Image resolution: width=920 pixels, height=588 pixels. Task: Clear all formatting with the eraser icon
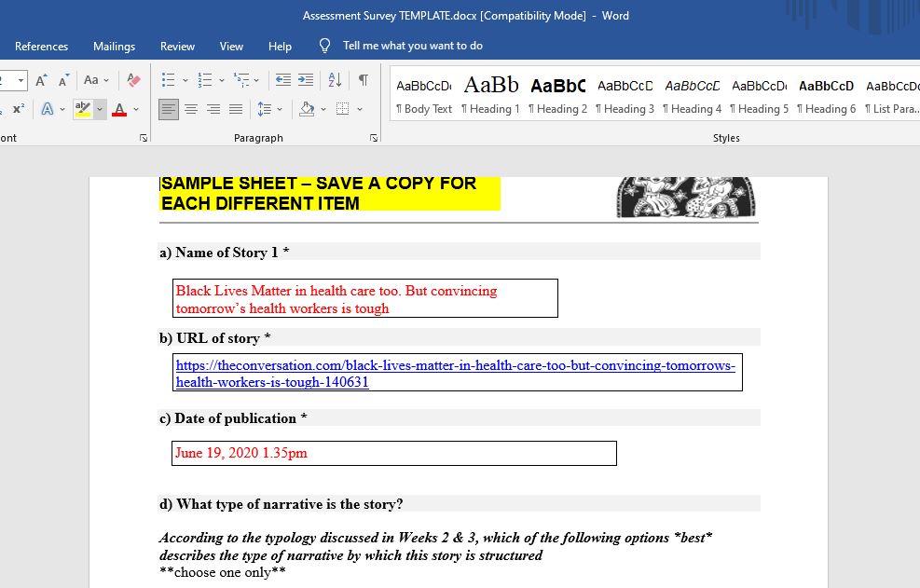134,80
